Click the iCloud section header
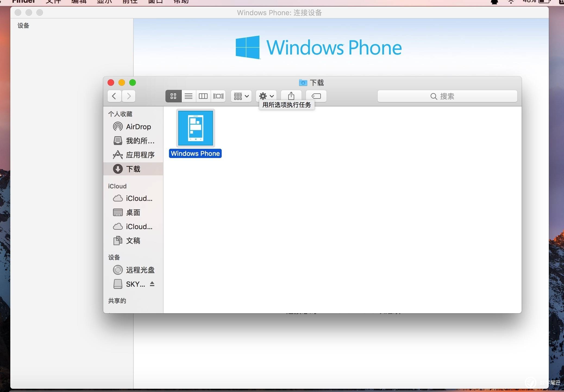Viewport: 564px width, 392px height. 117,186
